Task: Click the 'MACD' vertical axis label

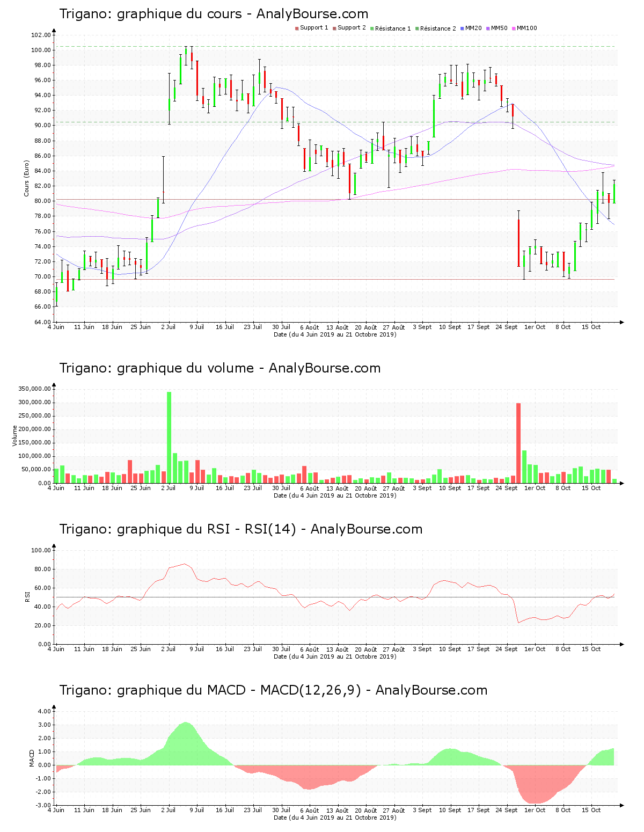Action: (32, 758)
